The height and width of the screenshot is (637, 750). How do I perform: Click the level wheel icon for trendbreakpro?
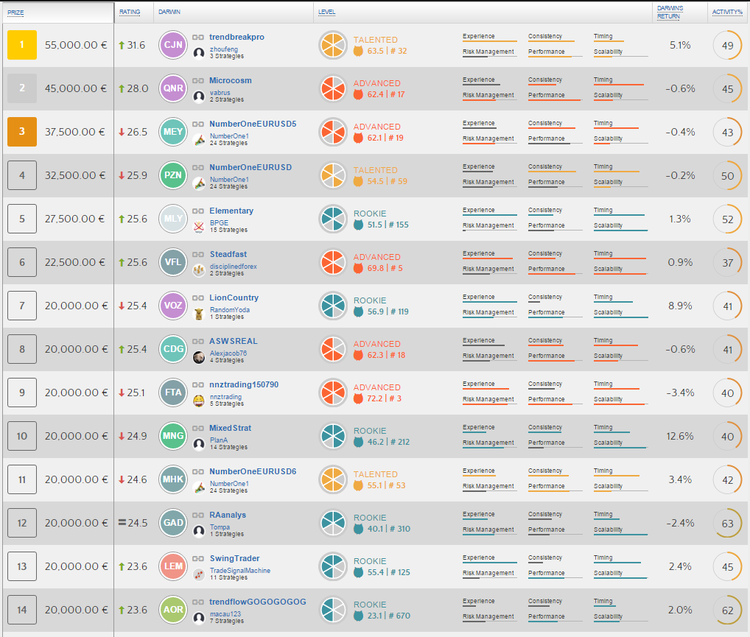point(333,45)
